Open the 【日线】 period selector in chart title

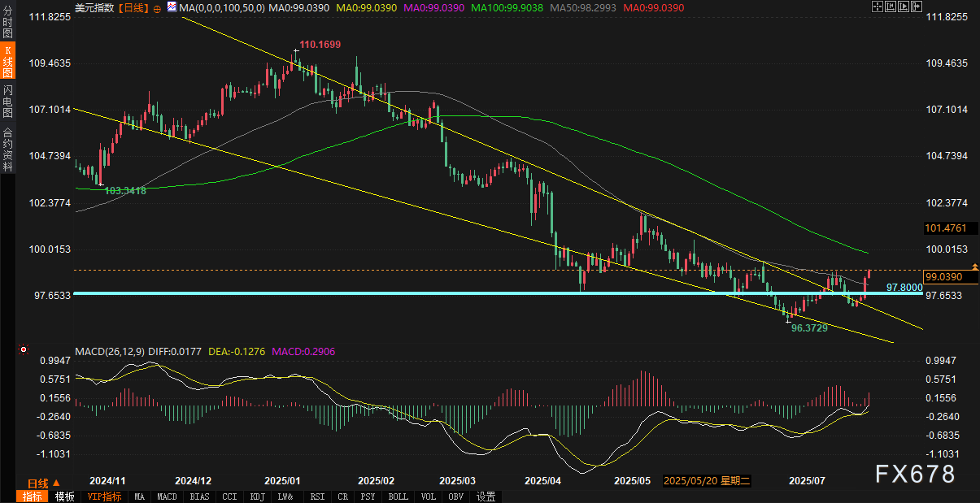133,7
